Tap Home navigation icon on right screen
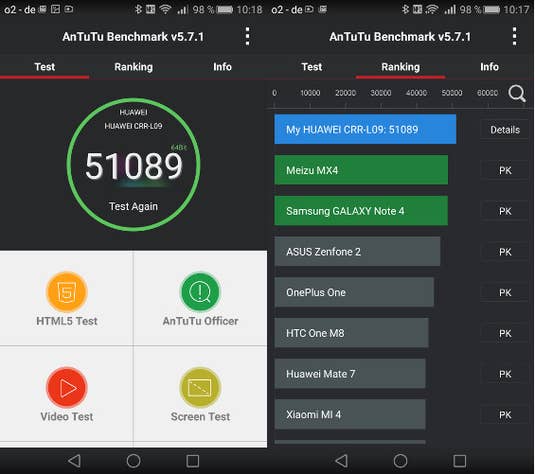The width and height of the screenshot is (535, 474). (x=401, y=461)
